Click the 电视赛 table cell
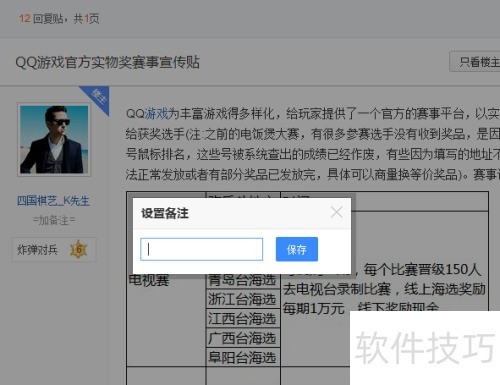500x385 pixels. 149,280
